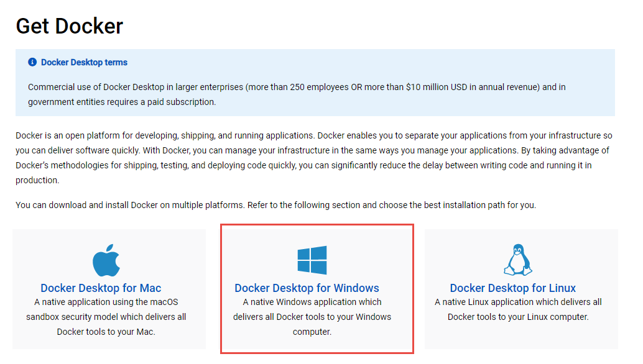The height and width of the screenshot is (364, 643).
Task: Click the text 'A native Windows application which'
Action: point(312,302)
